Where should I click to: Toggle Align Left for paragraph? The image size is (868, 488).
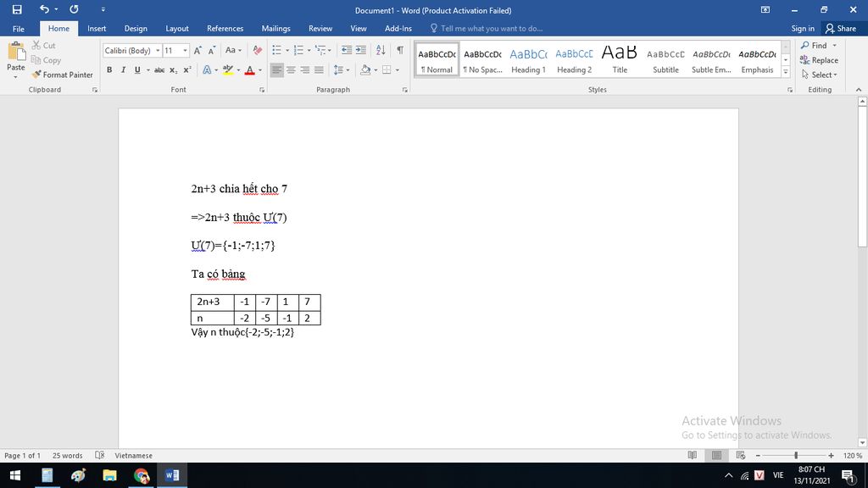(277, 69)
